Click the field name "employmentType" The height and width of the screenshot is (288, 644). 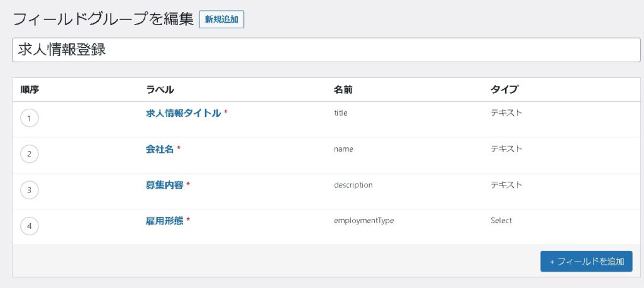click(x=364, y=221)
